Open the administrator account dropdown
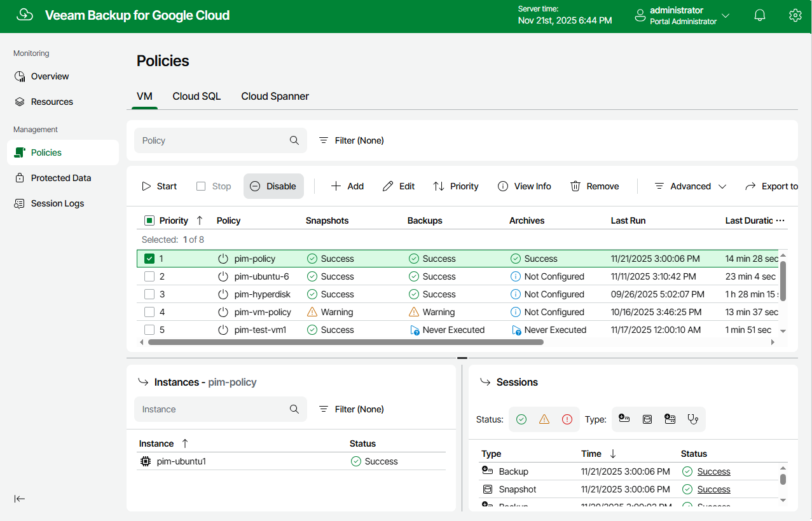 coord(682,16)
